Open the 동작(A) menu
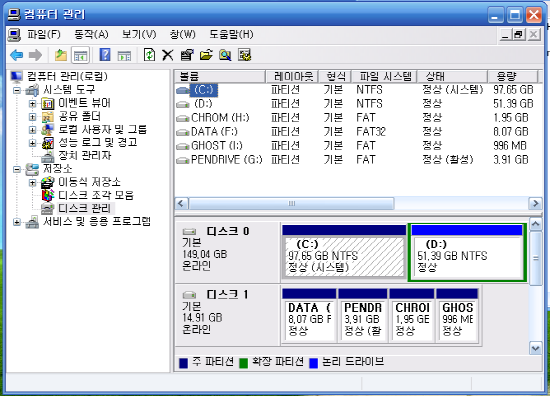 (91, 34)
